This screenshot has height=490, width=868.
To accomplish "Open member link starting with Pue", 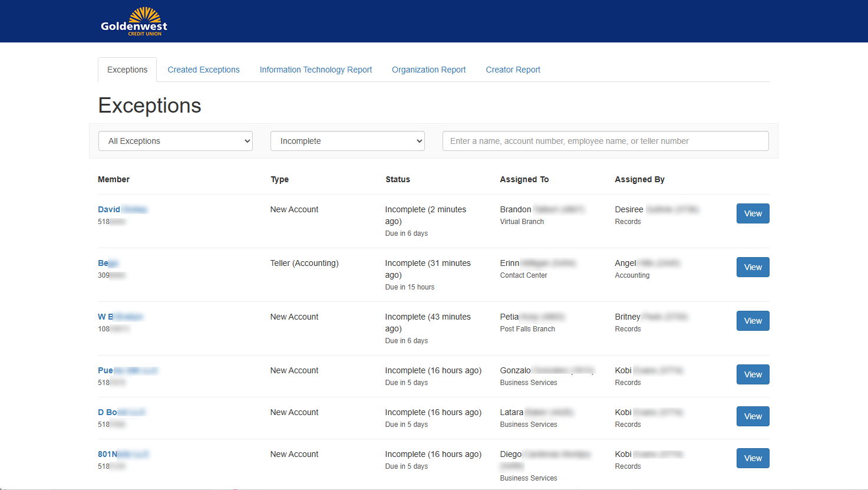I will coord(127,370).
